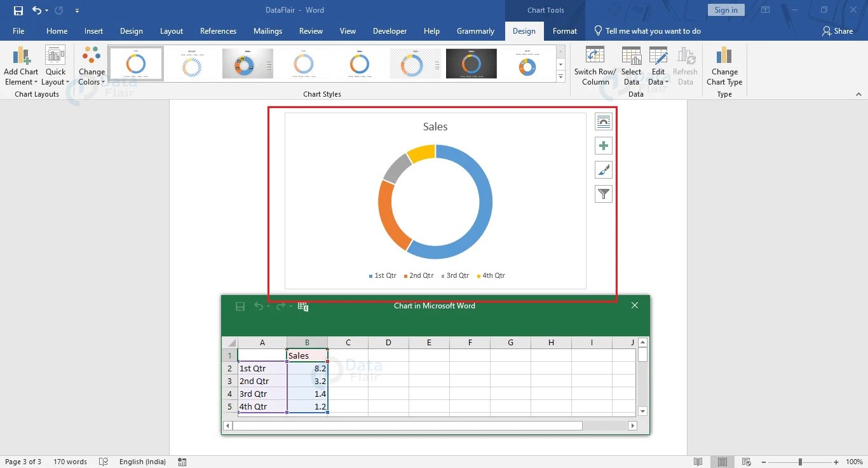
Task: Open Chart Styles brush icon beside chart
Action: (603, 169)
